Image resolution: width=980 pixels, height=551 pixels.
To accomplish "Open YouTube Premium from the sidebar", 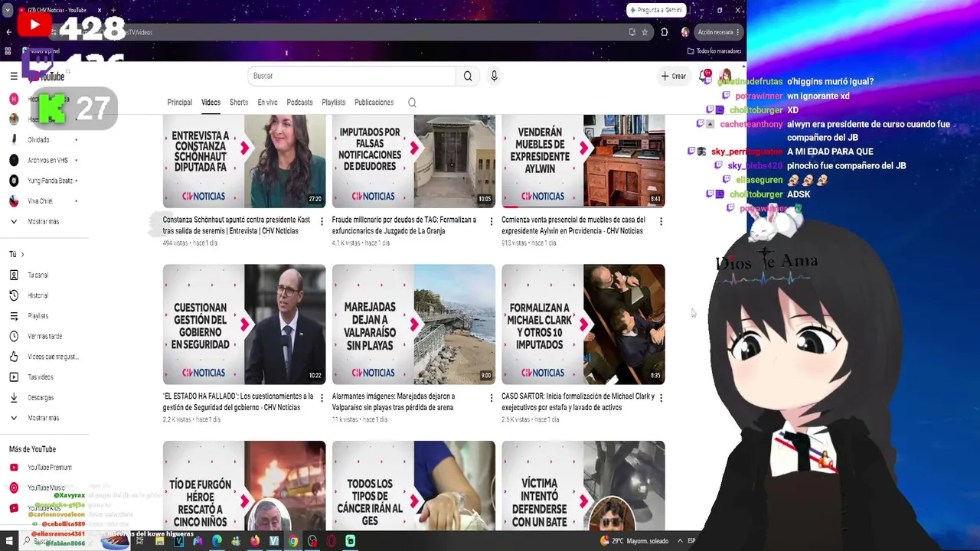I will [x=41, y=468].
